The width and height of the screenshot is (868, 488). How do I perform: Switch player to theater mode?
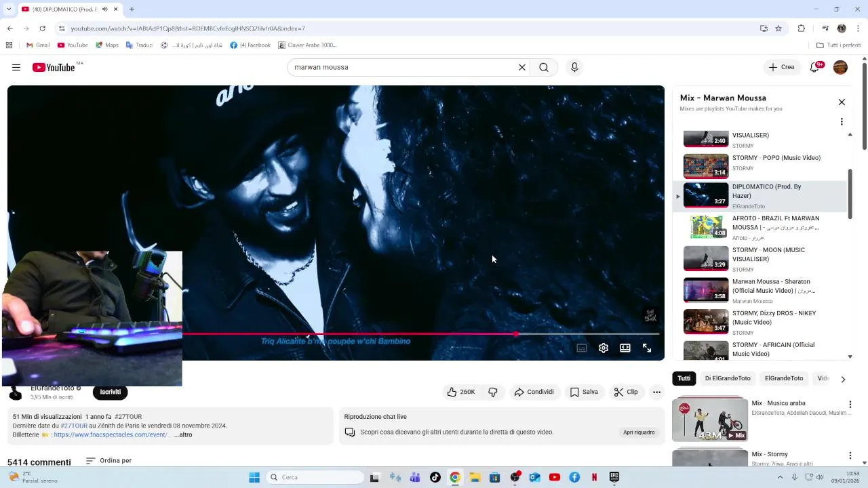click(x=625, y=348)
